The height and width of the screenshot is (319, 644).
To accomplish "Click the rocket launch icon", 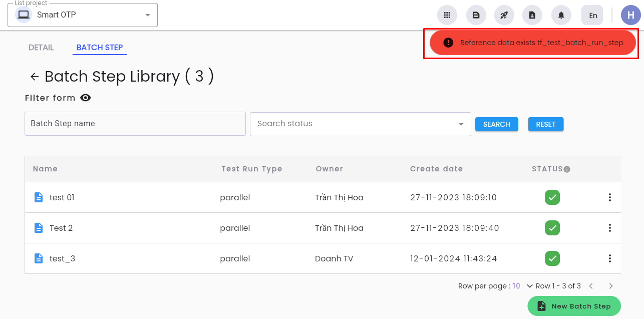I will coord(504,15).
